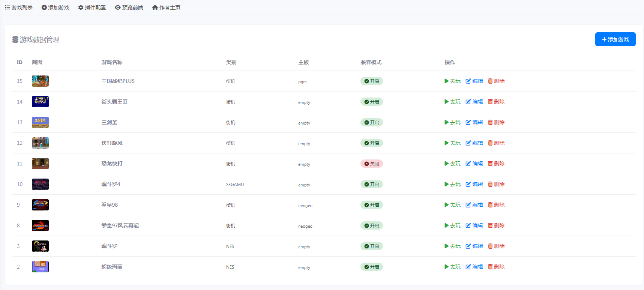Click the 拳皇98 screenshot thumbnail
Screen dimensions: 644x290
[40, 205]
